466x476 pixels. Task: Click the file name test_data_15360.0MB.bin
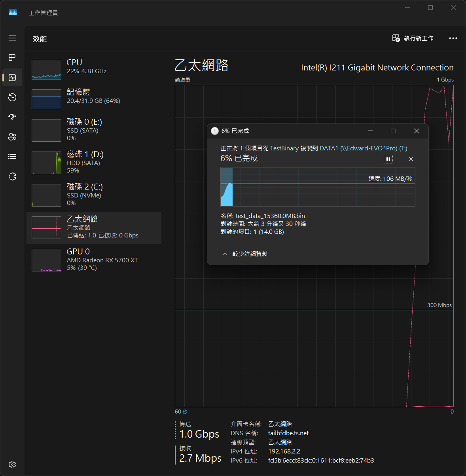coord(270,216)
